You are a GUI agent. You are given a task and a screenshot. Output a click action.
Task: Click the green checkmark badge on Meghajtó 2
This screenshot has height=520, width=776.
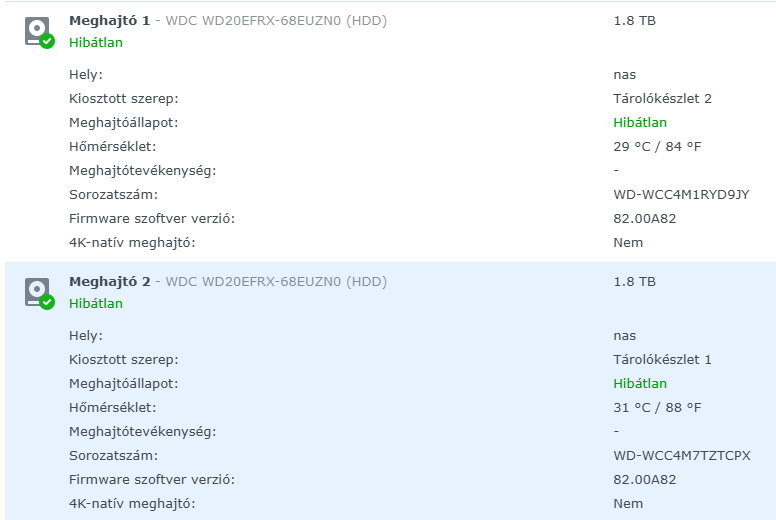click(47, 302)
